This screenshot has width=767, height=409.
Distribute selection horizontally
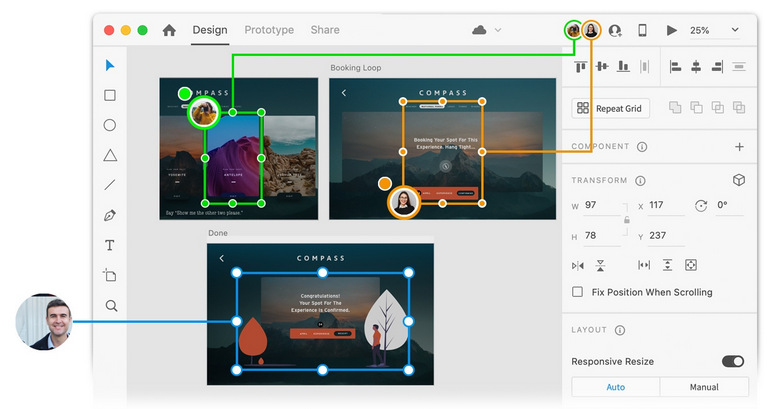pos(645,67)
